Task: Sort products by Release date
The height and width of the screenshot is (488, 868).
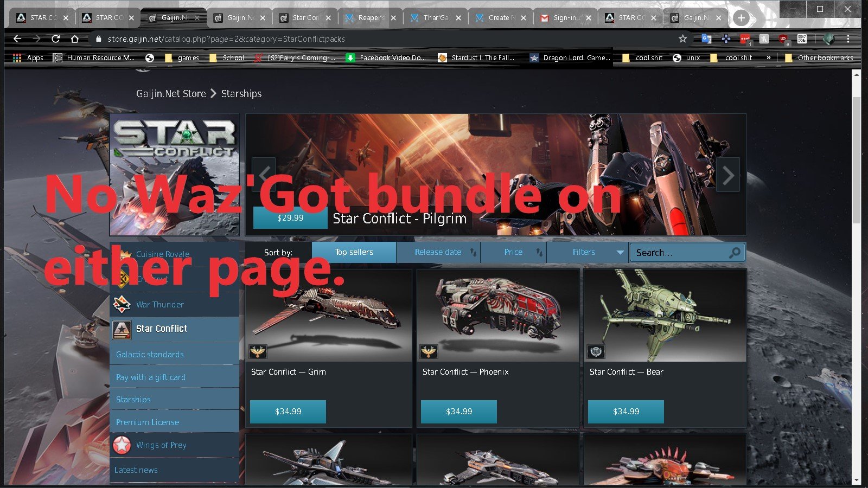Action: coord(438,252)
